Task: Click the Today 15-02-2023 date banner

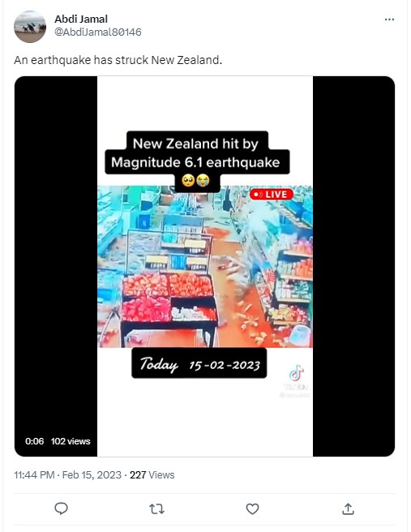Action: tap(199, 363)
